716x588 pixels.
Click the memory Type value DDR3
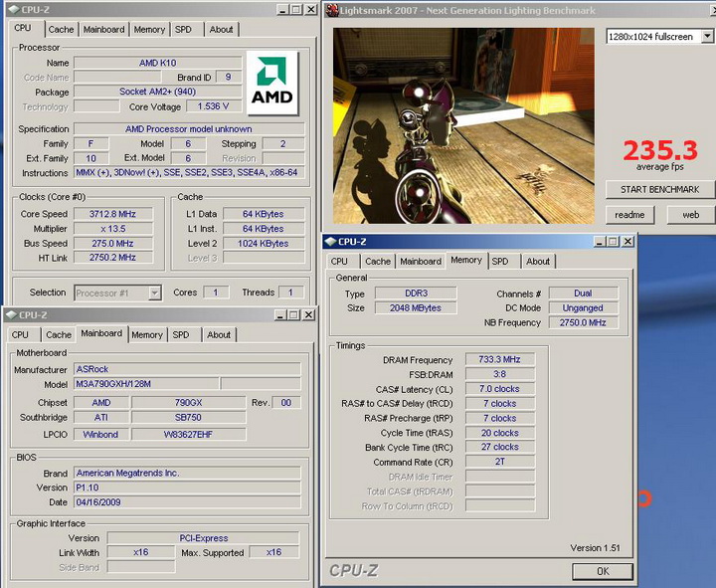click(416, 293)
